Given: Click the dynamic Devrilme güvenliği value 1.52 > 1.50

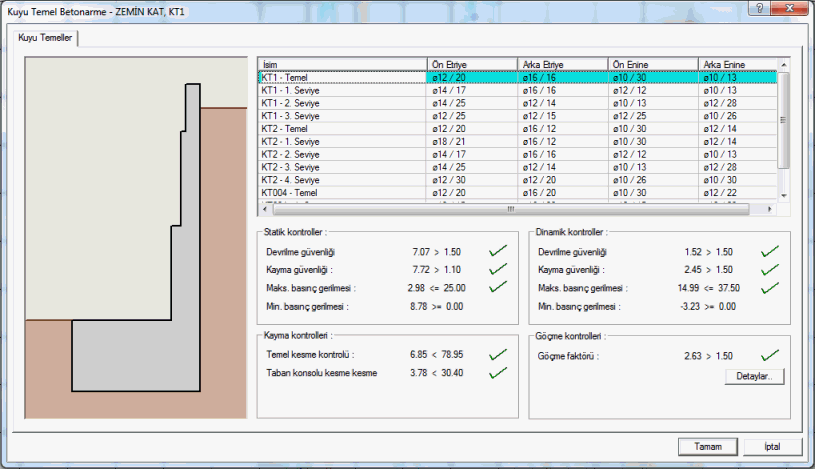Looking at the screenshot, I should pos(708,252).
